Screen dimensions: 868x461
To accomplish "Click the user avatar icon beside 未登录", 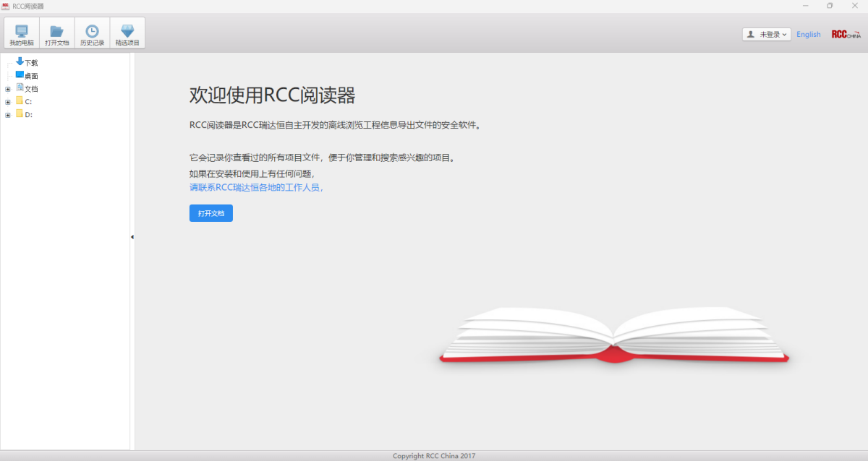I will [751, 34].
